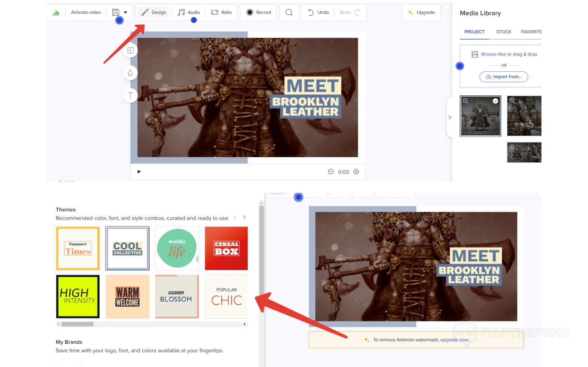The width and height of the screenshot is (588, 367).
Task: Open the color droplet tool icon
Action: (x=131, y=73)
